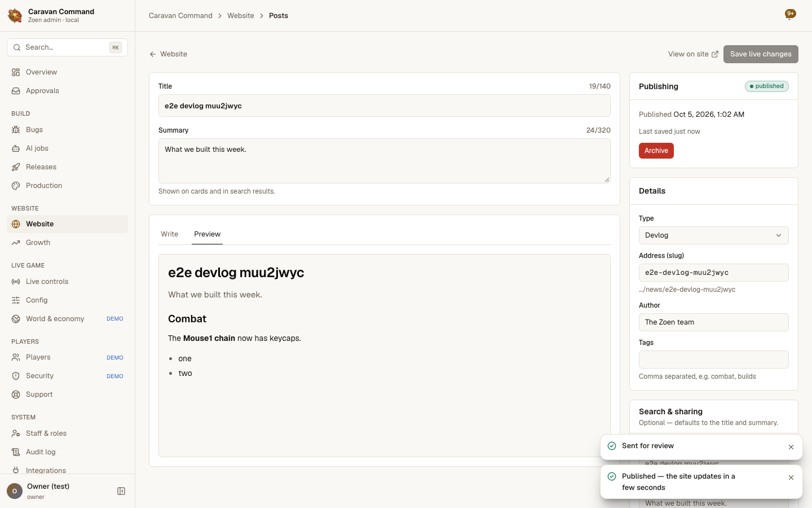
Task: Dismiss the Sent for review notification
Action: coord(791,447)
